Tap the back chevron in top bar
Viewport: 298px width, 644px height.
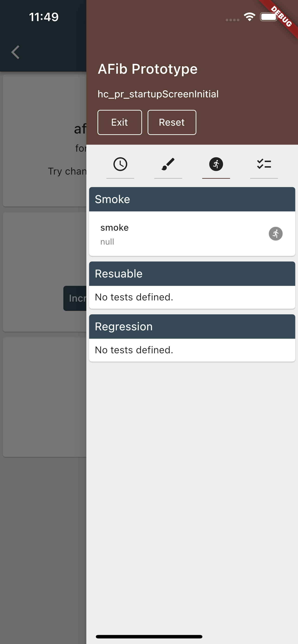(15, 52)
